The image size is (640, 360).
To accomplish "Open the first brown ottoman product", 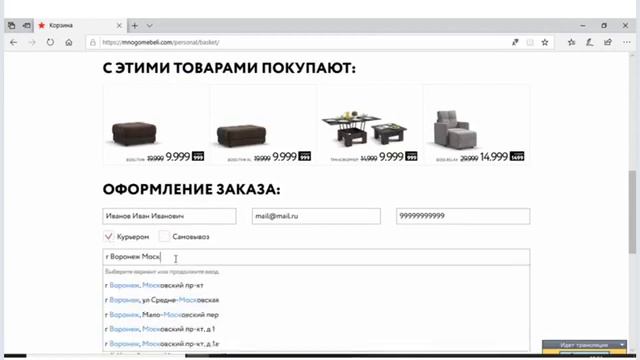I will [x=156, y=125].
